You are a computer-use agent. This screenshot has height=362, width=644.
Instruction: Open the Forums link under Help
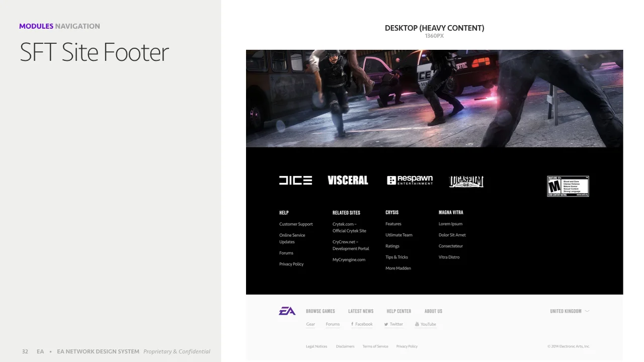[x=286, y=253]
